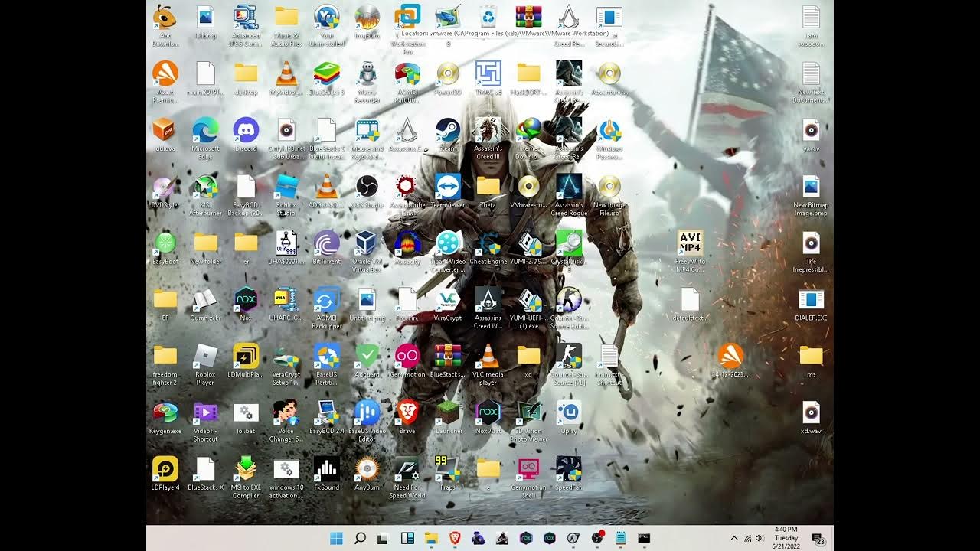The height and width of the screenshot is (551, 980).
Task: Open the Cheat Engine shortcut
Action: tap(488, 247)
